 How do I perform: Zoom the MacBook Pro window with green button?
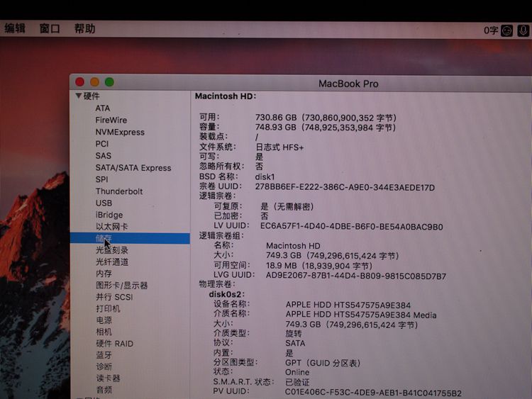[109, 82]
